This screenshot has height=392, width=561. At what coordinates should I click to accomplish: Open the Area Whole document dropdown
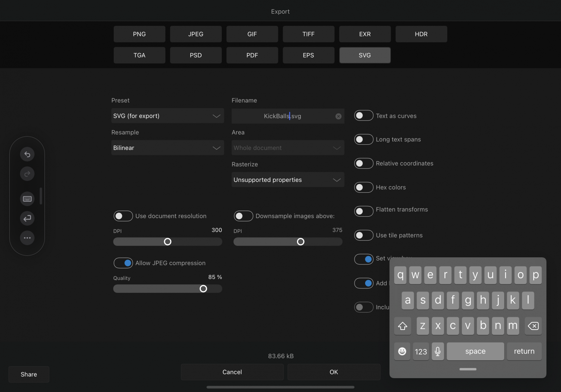point(288,148)
